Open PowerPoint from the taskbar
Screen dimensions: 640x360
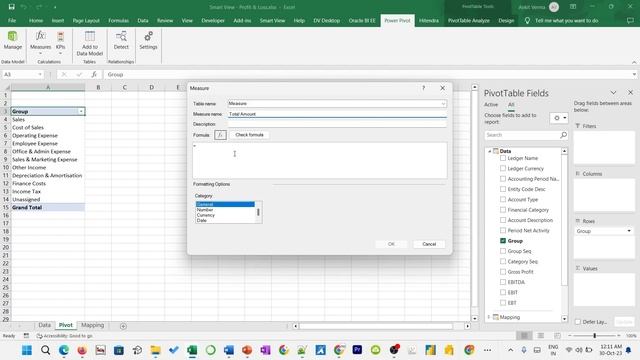247,350
